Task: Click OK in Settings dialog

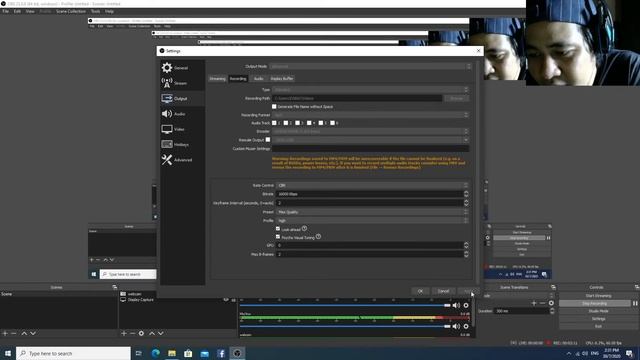Action: (x=420, y=291)
